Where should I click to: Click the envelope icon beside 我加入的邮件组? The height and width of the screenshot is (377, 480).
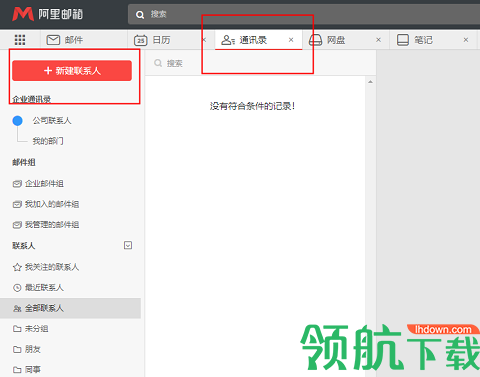click(17, 204)
